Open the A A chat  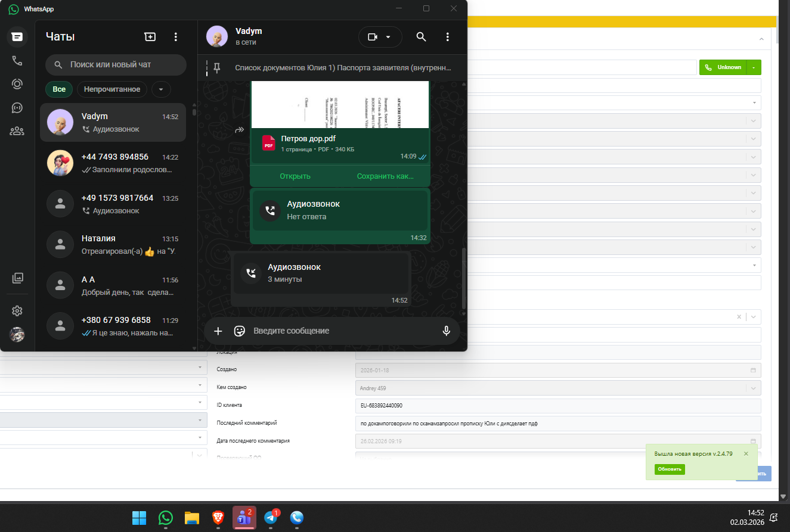(x=113, y=286)
